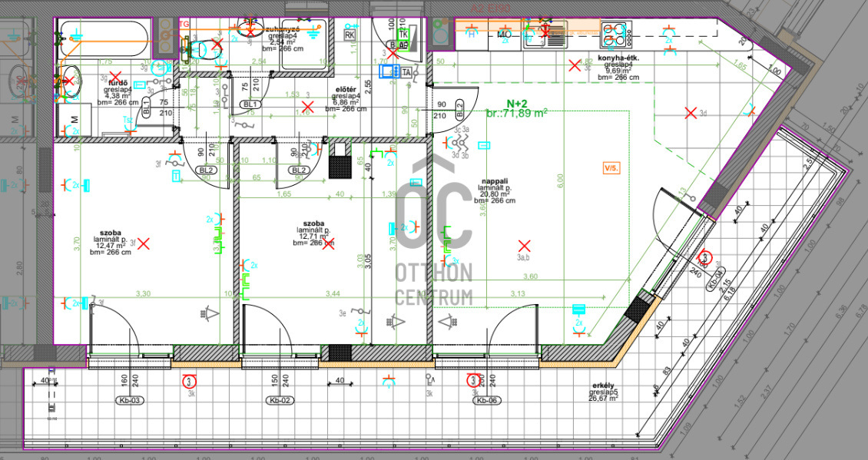
Task: Click the Kb-03 balcony door tag
Action: point(128,401)
